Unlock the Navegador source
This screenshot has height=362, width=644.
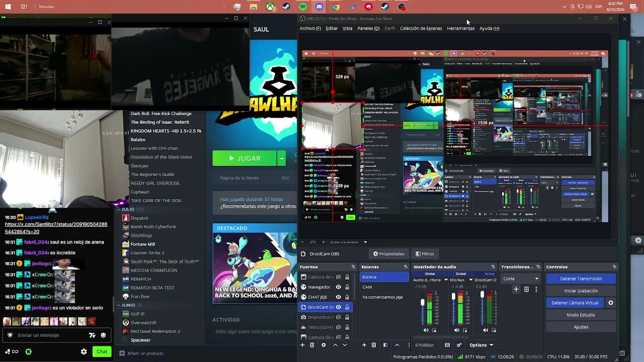(347, 287)
